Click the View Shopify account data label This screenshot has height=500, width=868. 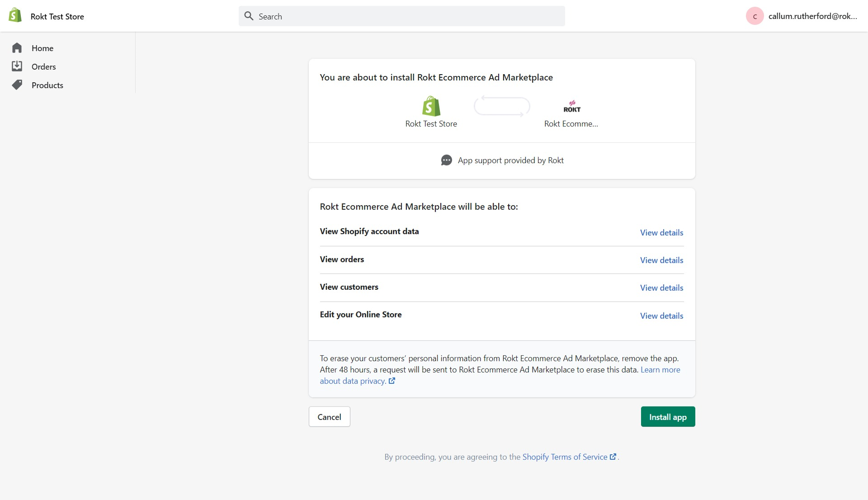[369, 231]
